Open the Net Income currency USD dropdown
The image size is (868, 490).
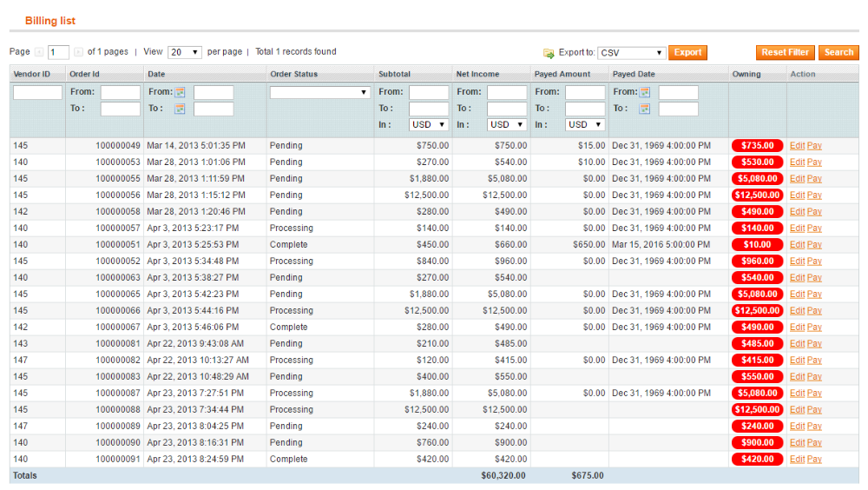coord(507,125)
